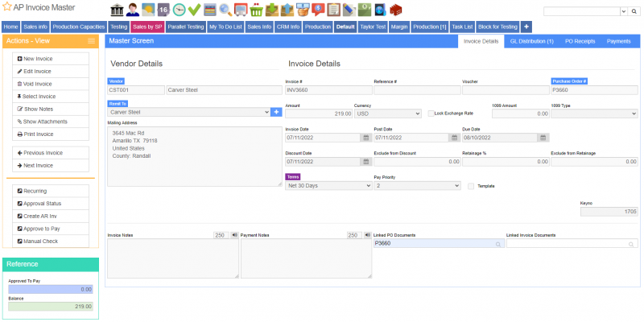Click the green checkmark toolbar icon
Image resolution: width=644 pixels, height=322 pixels.
coord(194,10)
